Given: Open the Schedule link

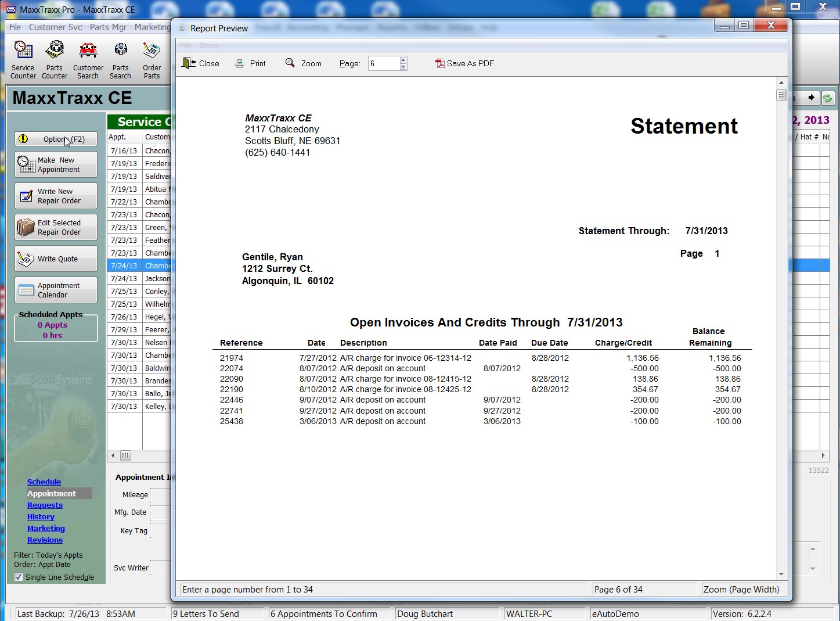Looking at the screenshot, I should point(44,482).
